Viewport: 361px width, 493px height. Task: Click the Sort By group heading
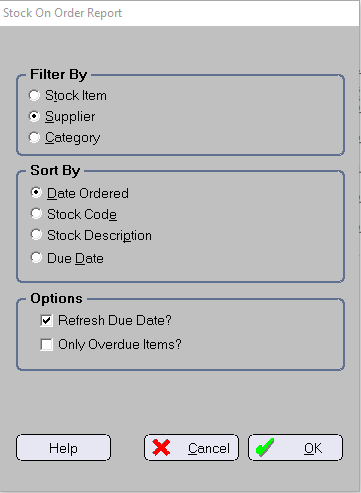pos(55,170)
